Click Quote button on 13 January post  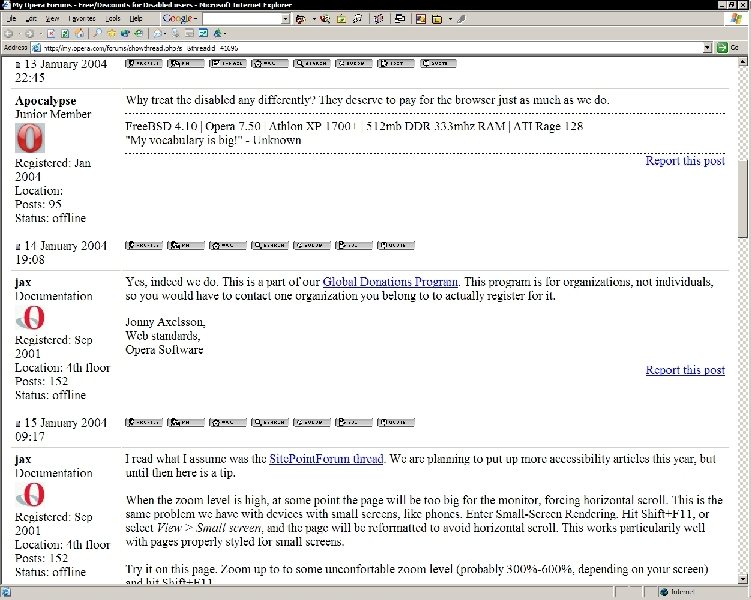pos(438,63)
